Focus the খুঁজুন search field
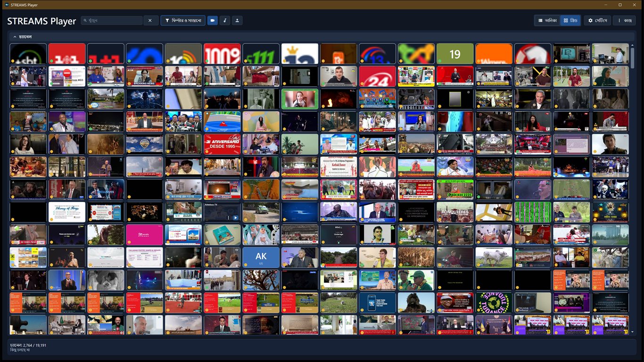Image resolution: width=644 pixels, height=362 pixels. coord(112,20)
